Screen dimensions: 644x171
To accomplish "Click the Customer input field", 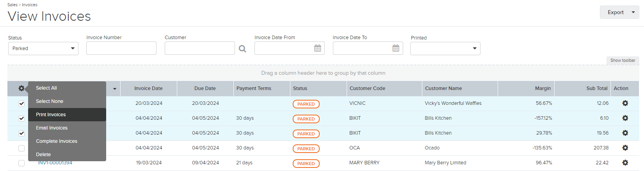I will coord(200,48).
